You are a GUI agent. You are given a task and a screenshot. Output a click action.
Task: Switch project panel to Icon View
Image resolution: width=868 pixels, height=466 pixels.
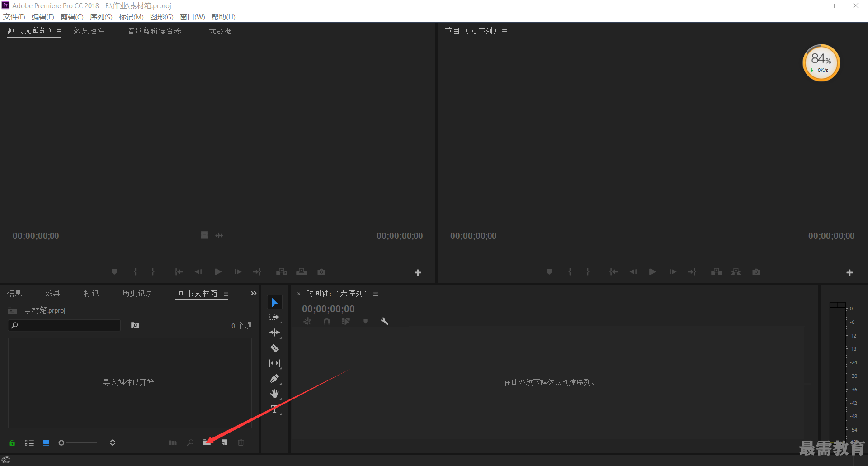click(x=46, y=442)
